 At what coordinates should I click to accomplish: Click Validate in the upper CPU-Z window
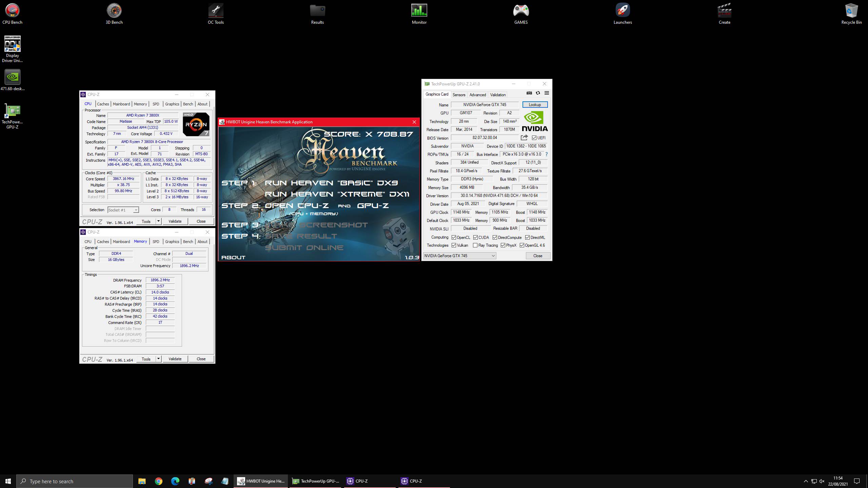175,221
